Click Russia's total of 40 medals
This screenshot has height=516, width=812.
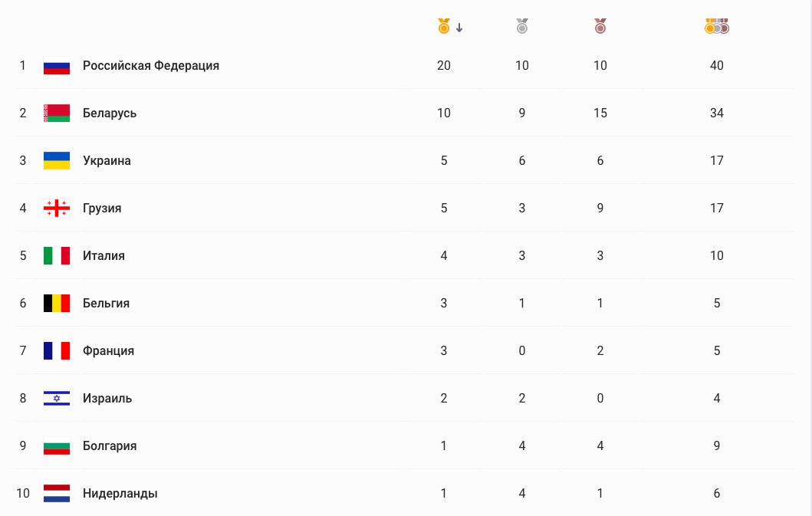(x=717, y=66)
